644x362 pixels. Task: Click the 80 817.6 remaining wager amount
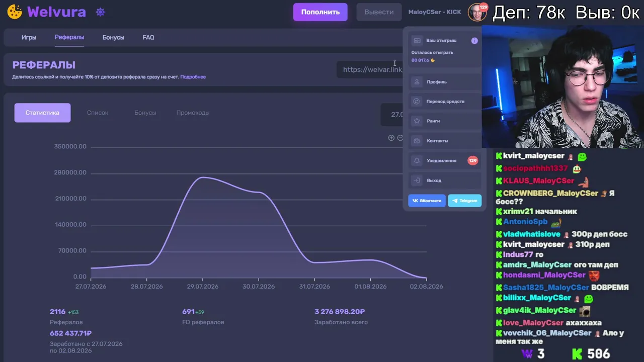pos(420,60)
